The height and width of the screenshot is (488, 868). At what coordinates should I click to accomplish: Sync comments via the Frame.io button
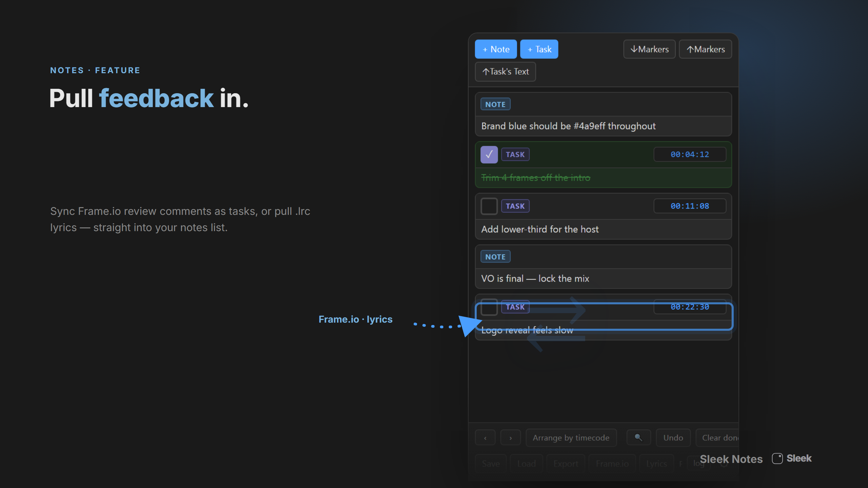tap(612, 464)
